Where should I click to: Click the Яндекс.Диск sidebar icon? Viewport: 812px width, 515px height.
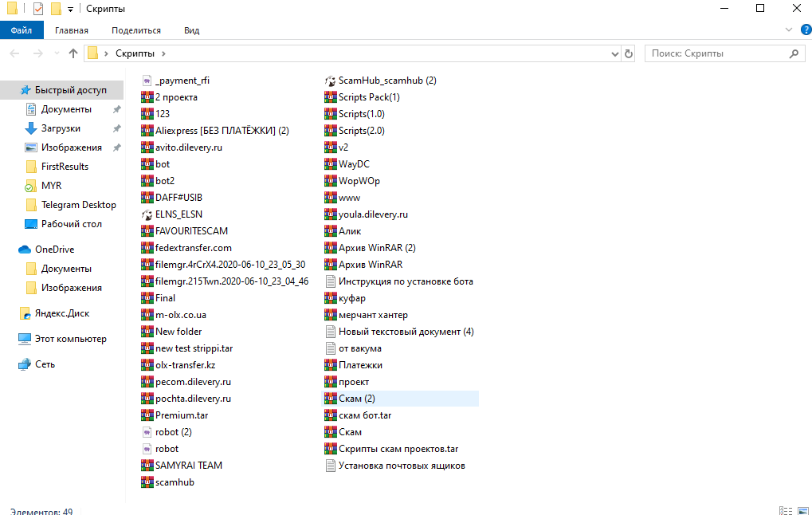point(25,313)
